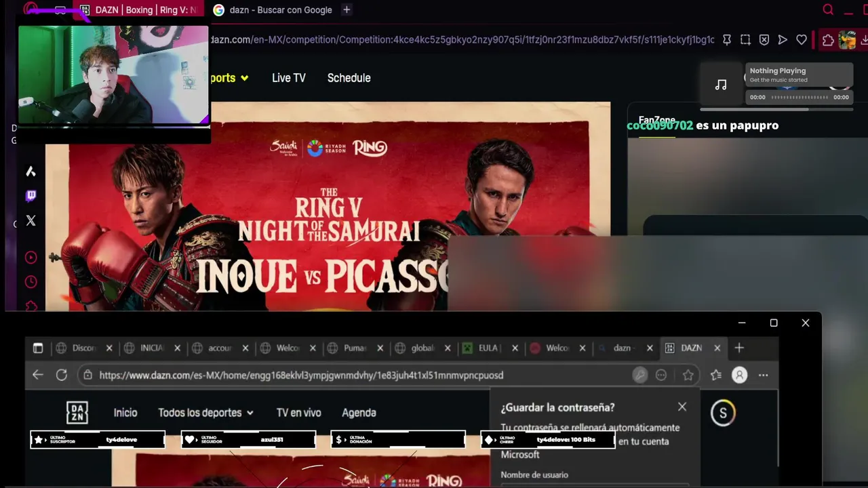Click the ad blocker shield icon
The width and height of the screenshot is (868, 488).
[764, 40]
